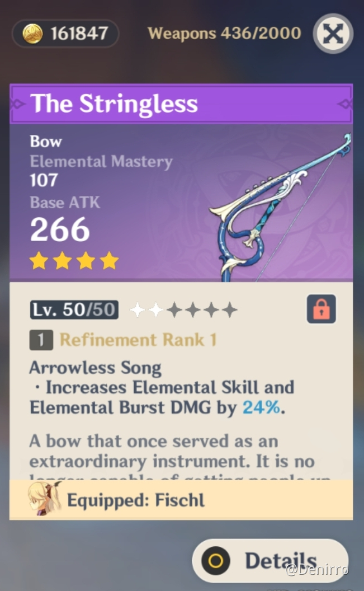The image size is (364, 591).
Task: Tap the Base ATK 266 value
Action: 60,229
